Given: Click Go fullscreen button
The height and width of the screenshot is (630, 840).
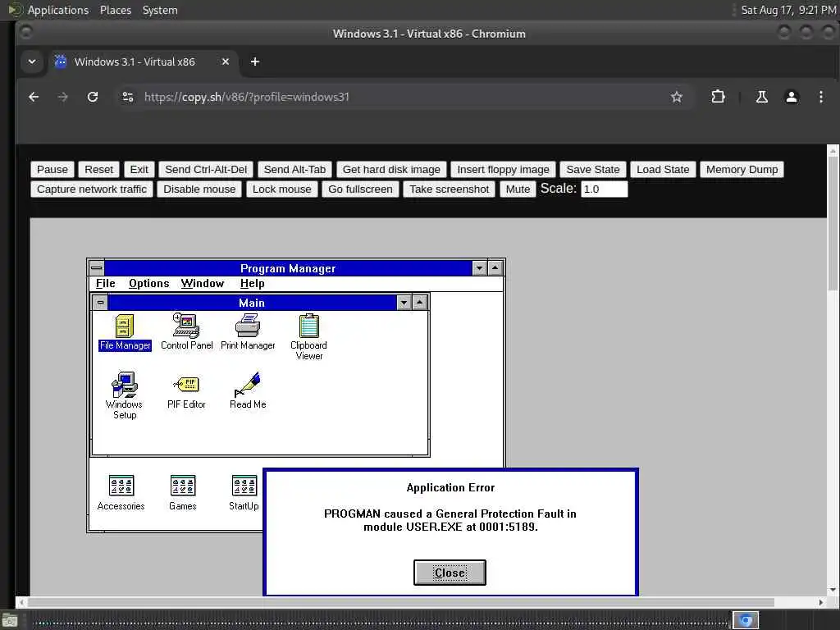Looking at the screenshot, I should coord(360,189).
